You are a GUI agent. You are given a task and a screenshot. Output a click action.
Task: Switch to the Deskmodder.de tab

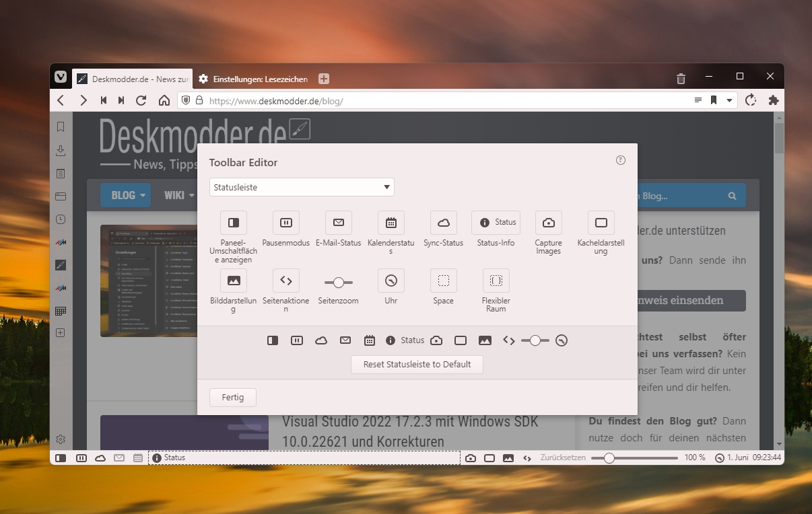click(133, 79)
